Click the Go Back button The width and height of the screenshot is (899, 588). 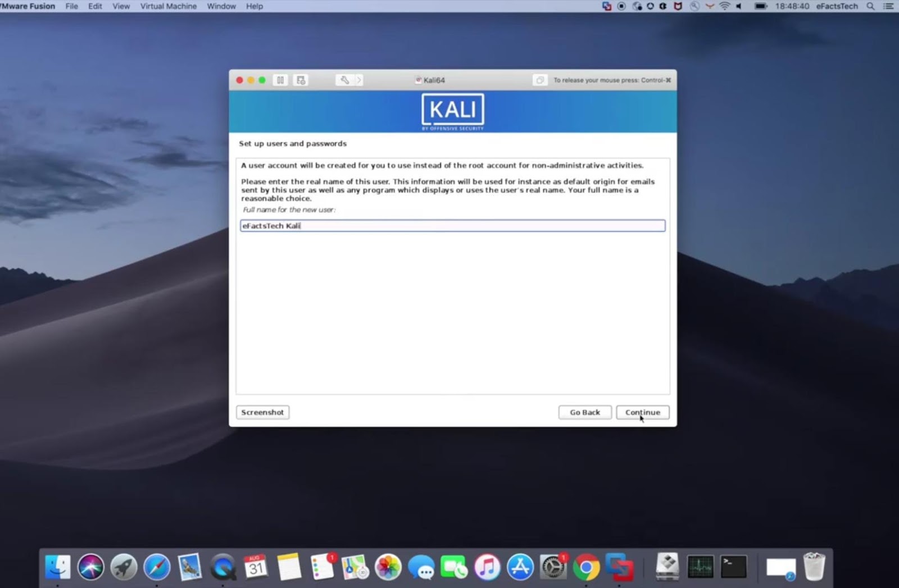pos(585,412)
